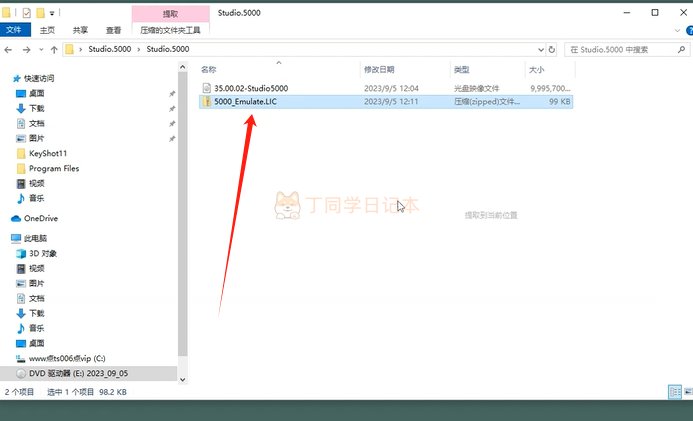Open customize quick access toolbar dropdown
This screenshot has width=693, height=421.
(52, 13)
